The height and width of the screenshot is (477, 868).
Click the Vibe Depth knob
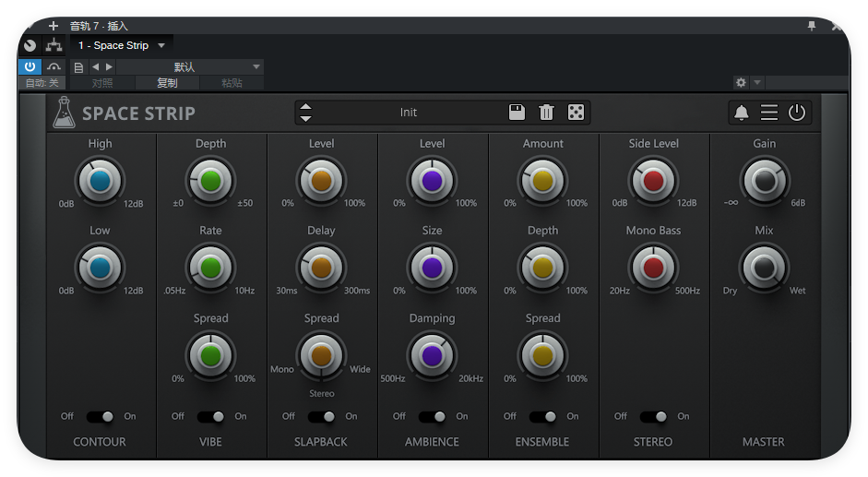coord(210,181)
